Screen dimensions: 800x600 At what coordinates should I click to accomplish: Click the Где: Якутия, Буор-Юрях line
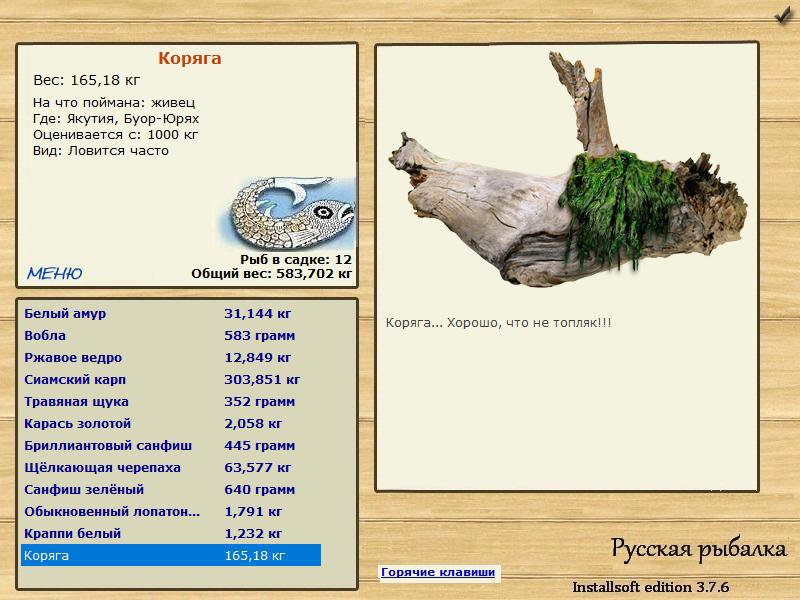pyautogui.click(x=116, y=119)
